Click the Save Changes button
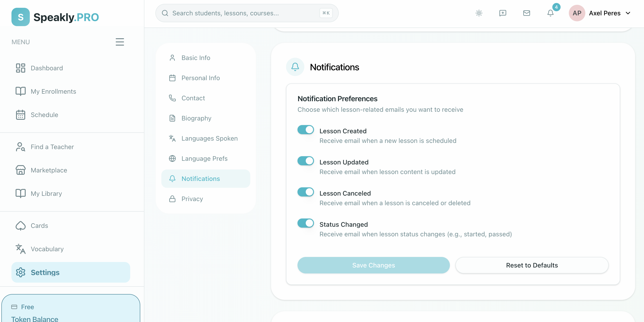This screenshot has height=322, width=644. (x=373, y=265)
